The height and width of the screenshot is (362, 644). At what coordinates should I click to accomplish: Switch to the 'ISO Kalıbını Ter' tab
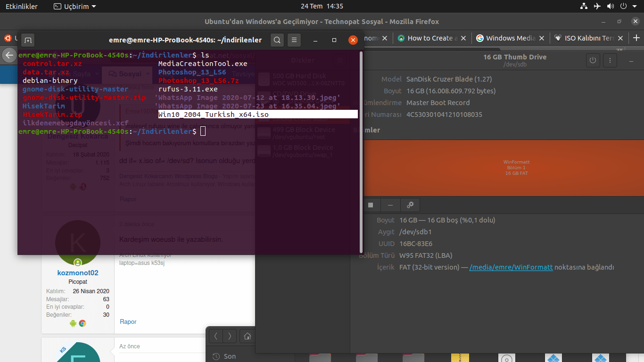(x=588, y=38)
